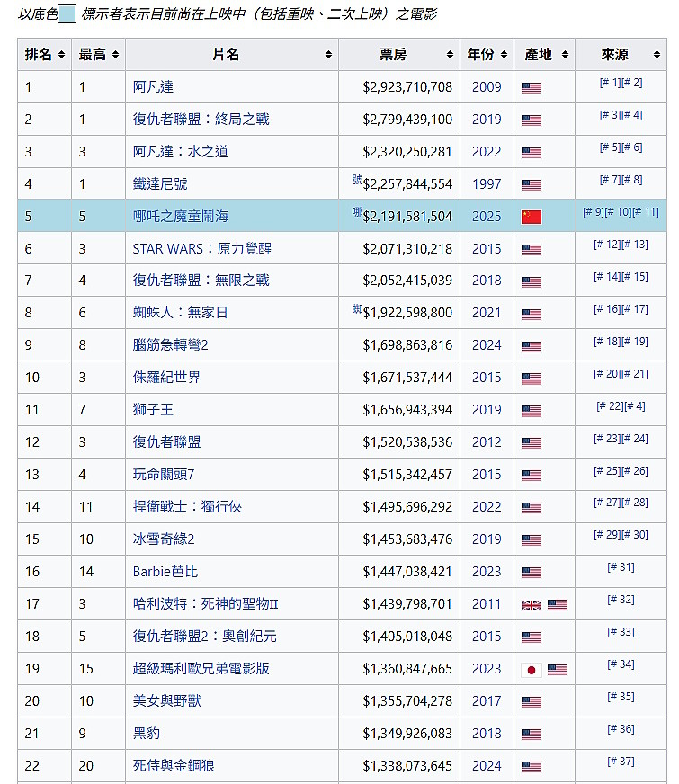Click the 1997 year link

coord(487,184)
